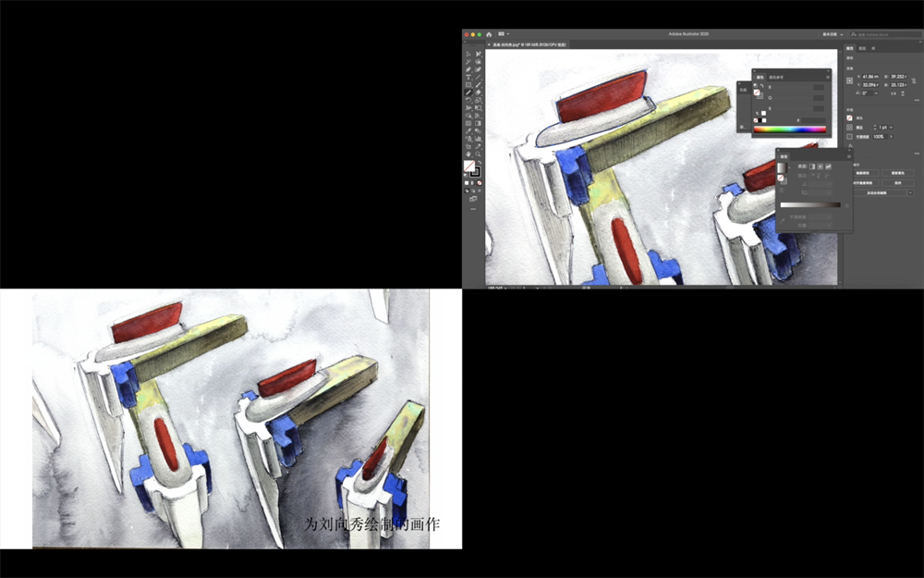Open the Color Guide tab
The width and height of the screenshot is (924, 578).
click(776, 78)
